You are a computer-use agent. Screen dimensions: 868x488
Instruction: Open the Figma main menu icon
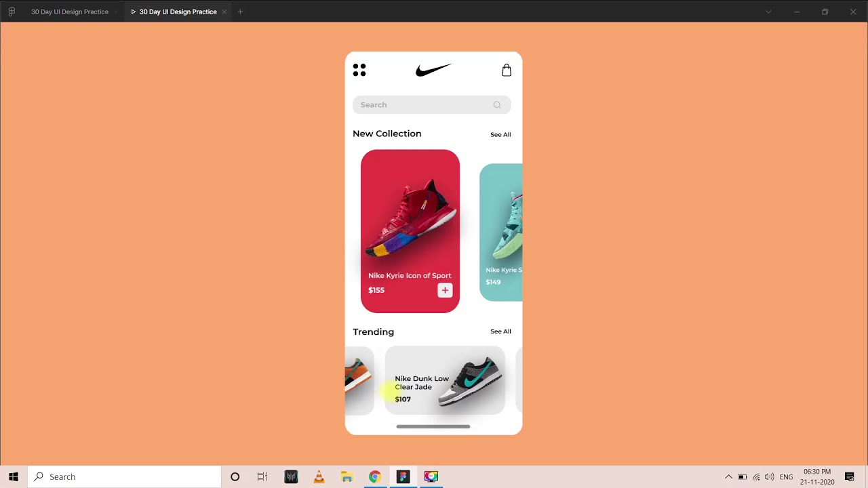coord(12,12)
